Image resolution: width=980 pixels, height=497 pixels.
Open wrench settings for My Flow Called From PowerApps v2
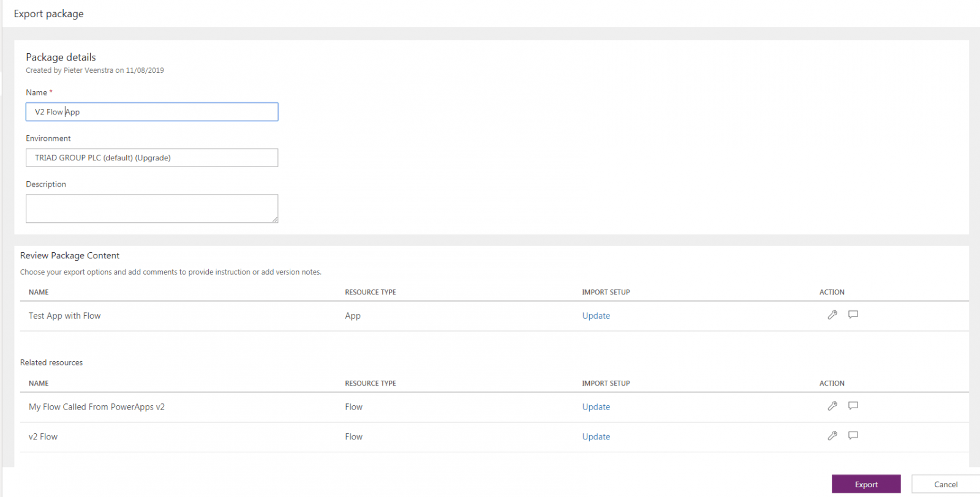pyautogui.click(x=832, y=406)
